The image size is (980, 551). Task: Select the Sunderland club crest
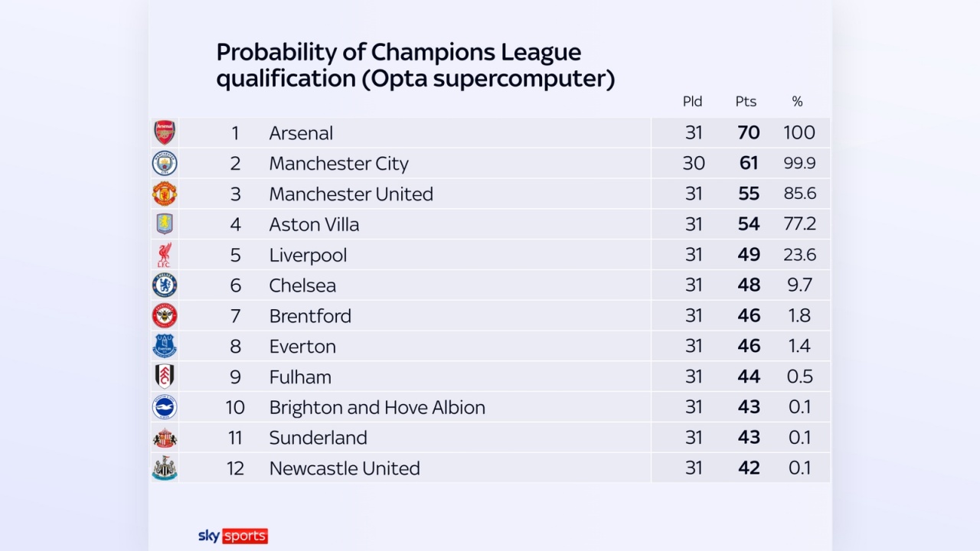point(165,438)
